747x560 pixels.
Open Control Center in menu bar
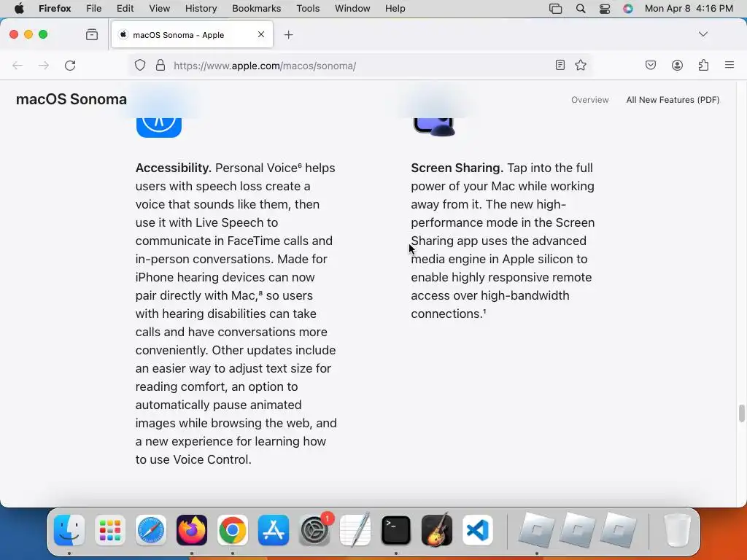[605, 9]
